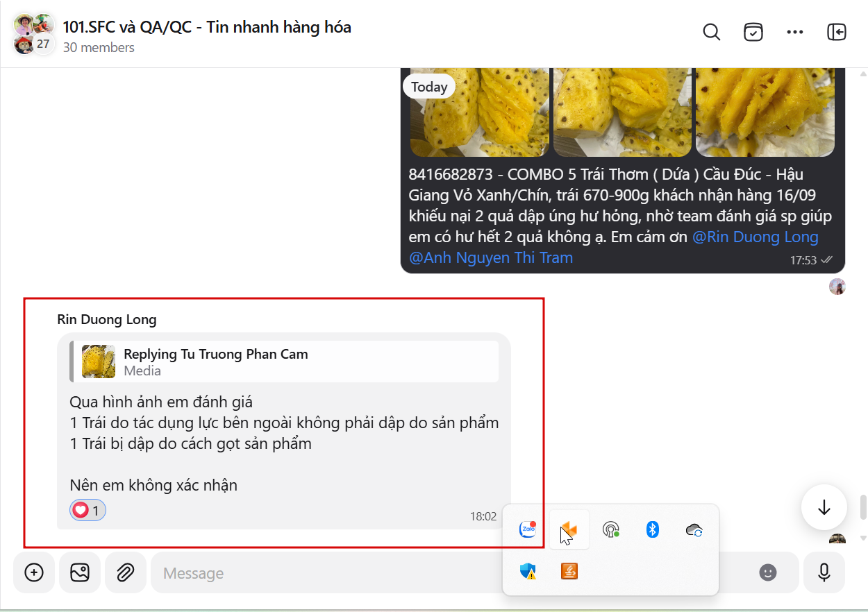
Task: Click the seen-by avatar under 17:53 message
Action: 837,287
